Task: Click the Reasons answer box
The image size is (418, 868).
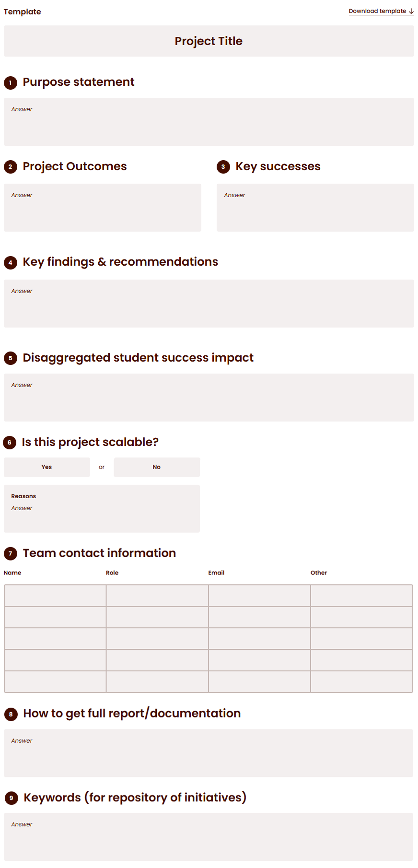Action: point(102,509)
